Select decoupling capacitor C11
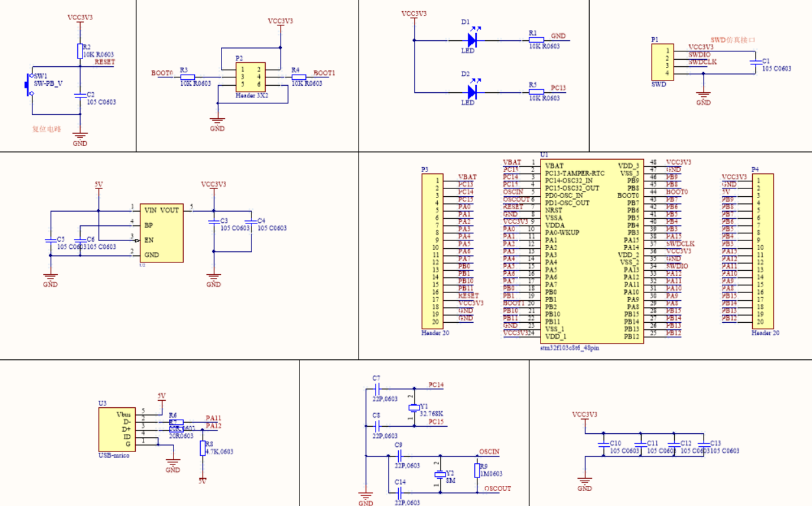 [x=640, y=445]
